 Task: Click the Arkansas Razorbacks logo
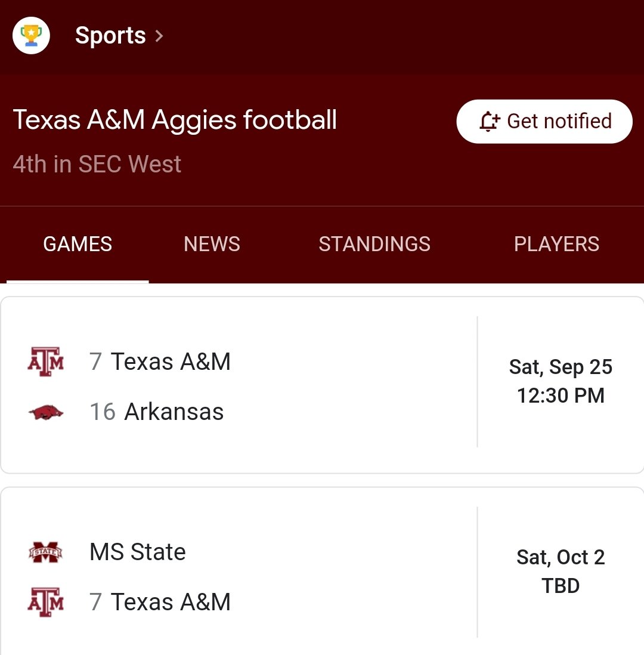(x=45, y=412)
